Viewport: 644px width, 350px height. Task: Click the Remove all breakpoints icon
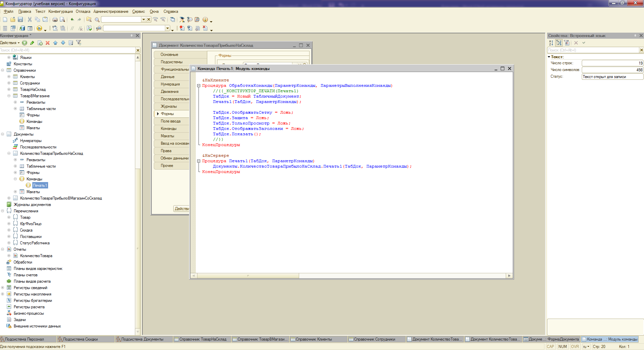pos(205,28)
